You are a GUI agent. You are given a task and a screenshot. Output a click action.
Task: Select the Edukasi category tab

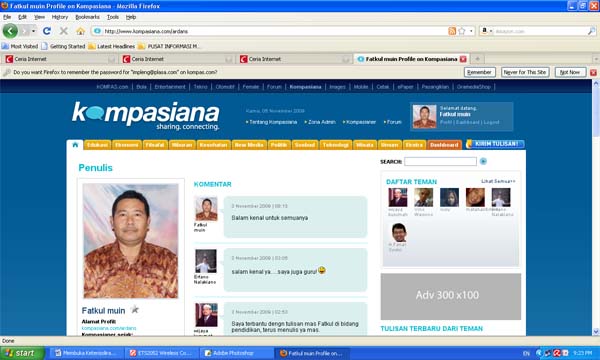[x=97, y=145]
